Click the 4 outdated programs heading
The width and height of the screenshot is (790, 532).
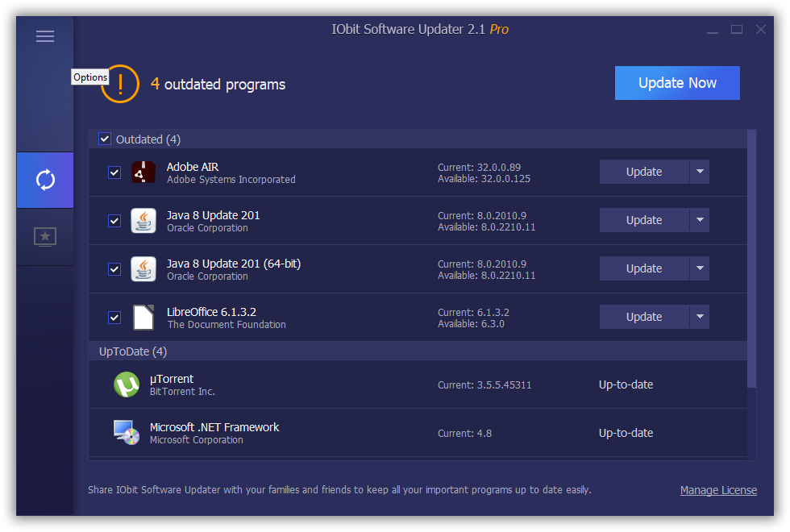point(218,84)
